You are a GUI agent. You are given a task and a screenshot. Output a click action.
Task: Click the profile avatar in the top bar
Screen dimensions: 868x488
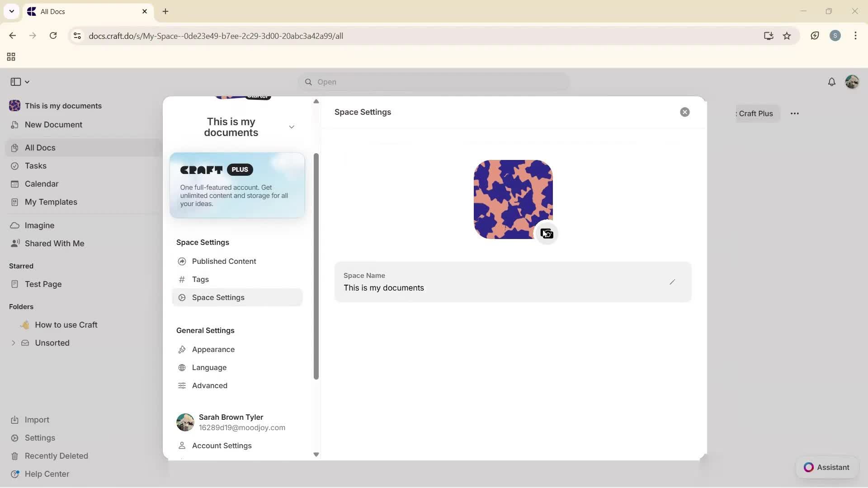[x=853, y=82]
